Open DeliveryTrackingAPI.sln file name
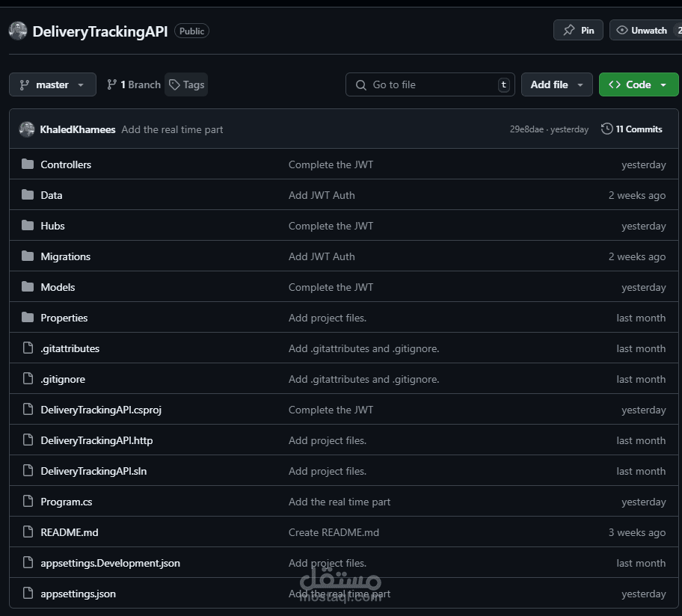 tap(93, 471)
